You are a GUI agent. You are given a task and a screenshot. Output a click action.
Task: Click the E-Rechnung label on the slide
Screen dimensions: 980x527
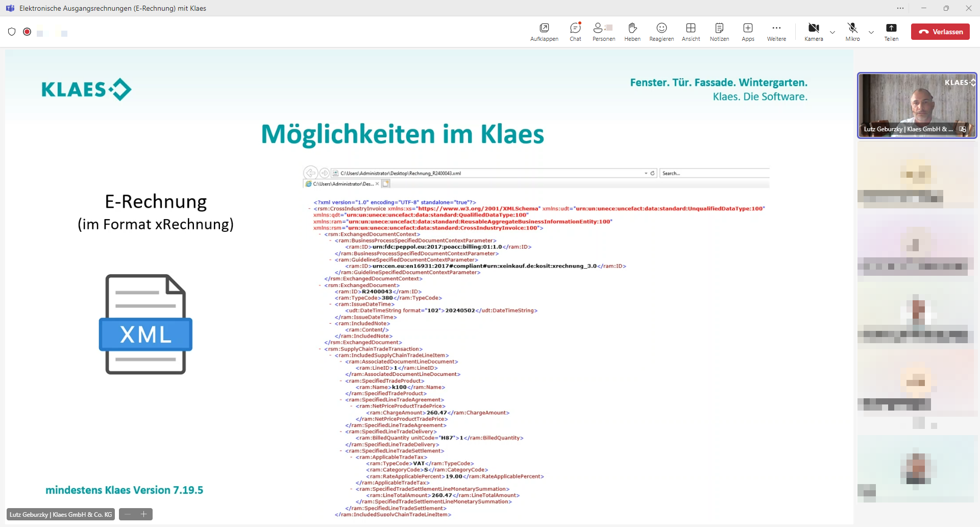click(156, 202)
